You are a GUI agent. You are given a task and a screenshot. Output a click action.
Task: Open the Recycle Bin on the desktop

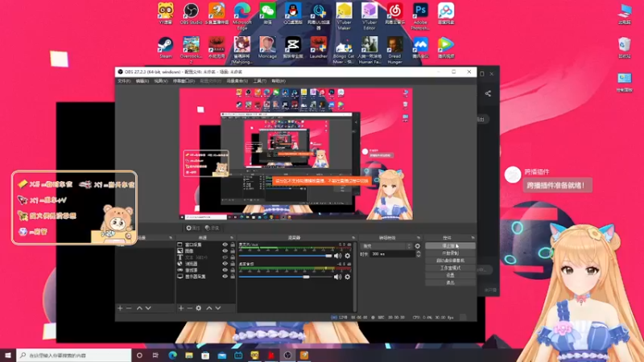[x=625, y=47]
